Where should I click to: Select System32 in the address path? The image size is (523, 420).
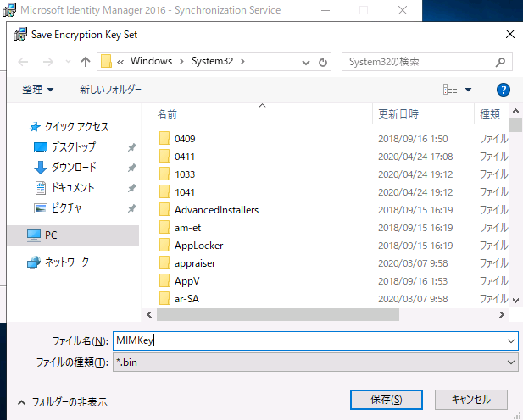(212, 61)
